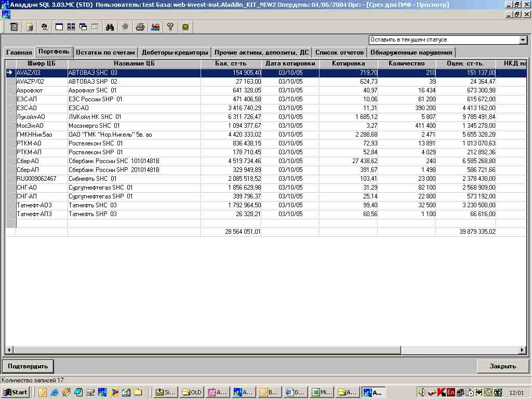
Task: Click the Количество column header
Action: (x=406, y=63)
